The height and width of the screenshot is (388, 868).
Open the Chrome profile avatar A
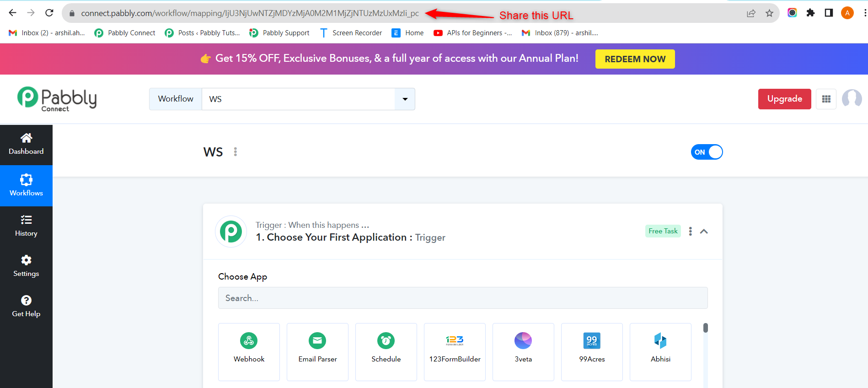[847, 13]
